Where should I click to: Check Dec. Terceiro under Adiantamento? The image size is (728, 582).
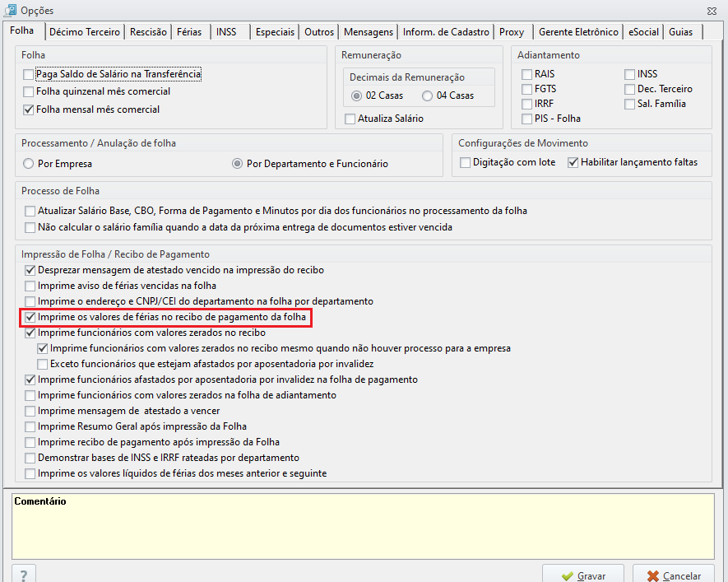[629, 89]
